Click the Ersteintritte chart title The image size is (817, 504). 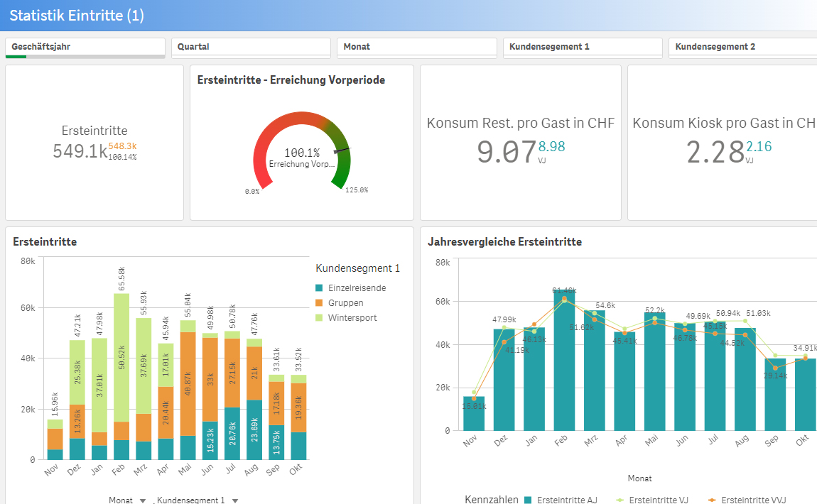point(45,241)
